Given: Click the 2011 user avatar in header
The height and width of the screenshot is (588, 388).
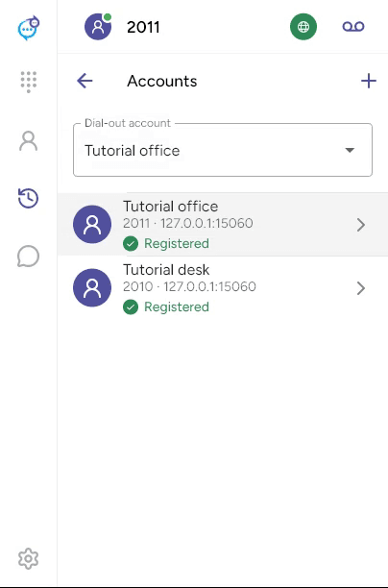Looking at the screenshot, I should 98,27.
